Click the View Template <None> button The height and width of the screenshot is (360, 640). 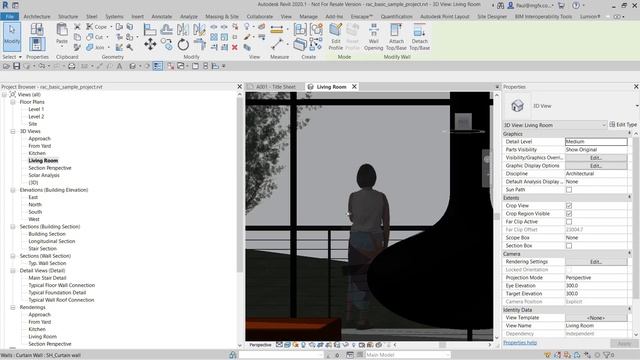596,318
